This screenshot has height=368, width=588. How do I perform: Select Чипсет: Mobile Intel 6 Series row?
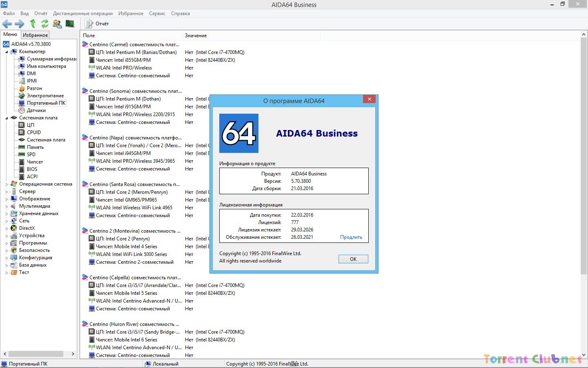click(123, 340)
